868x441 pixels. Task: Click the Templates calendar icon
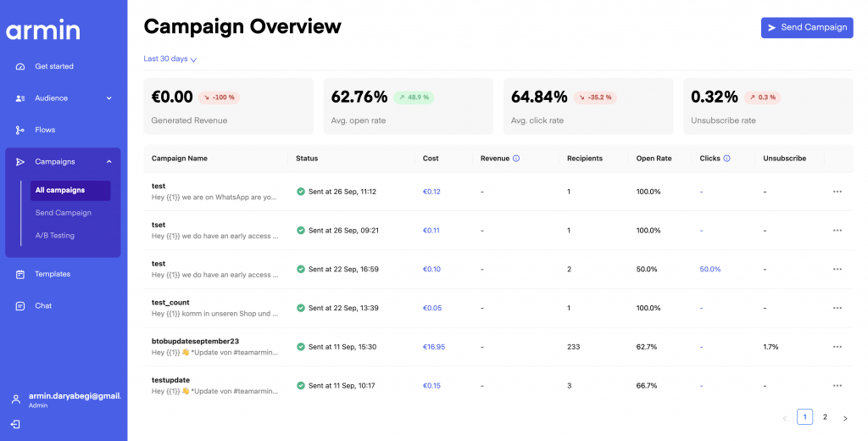19,274
